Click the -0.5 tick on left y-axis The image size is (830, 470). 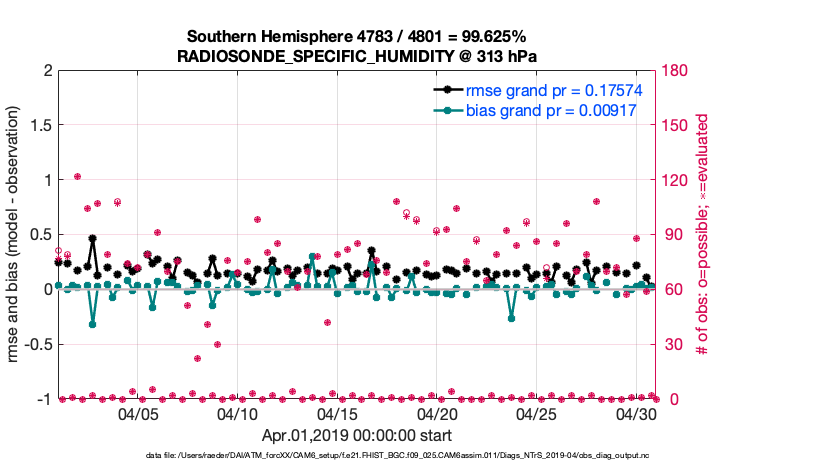(x=36, y=345)
